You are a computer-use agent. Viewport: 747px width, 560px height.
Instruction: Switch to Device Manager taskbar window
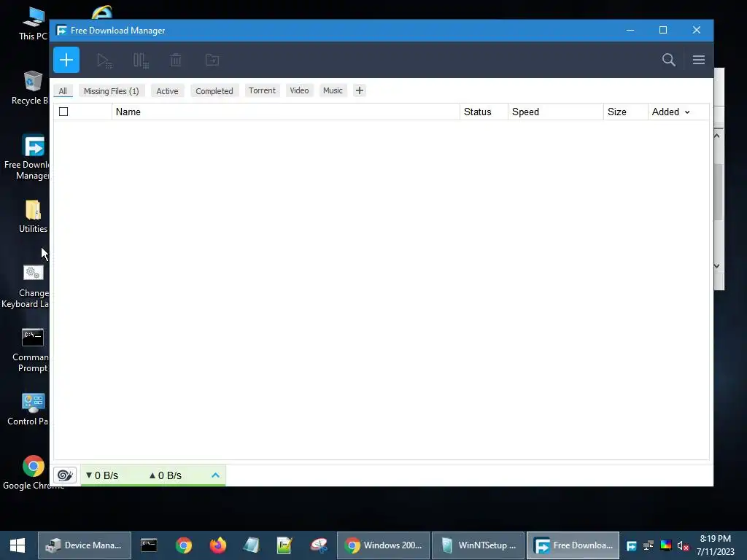pyautogui.click(x=85, y=545)
